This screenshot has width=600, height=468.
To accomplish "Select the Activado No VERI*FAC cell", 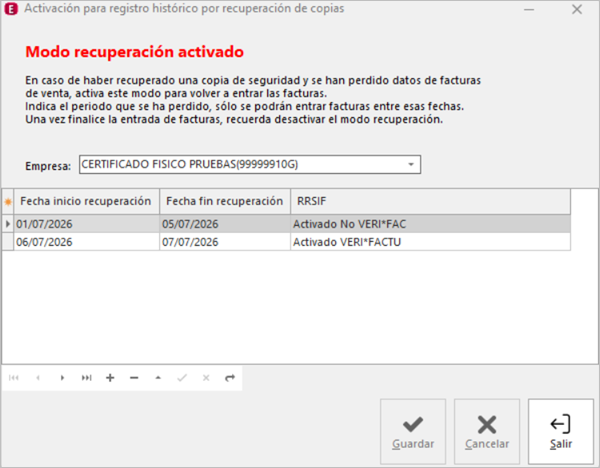I will (430, 224).
